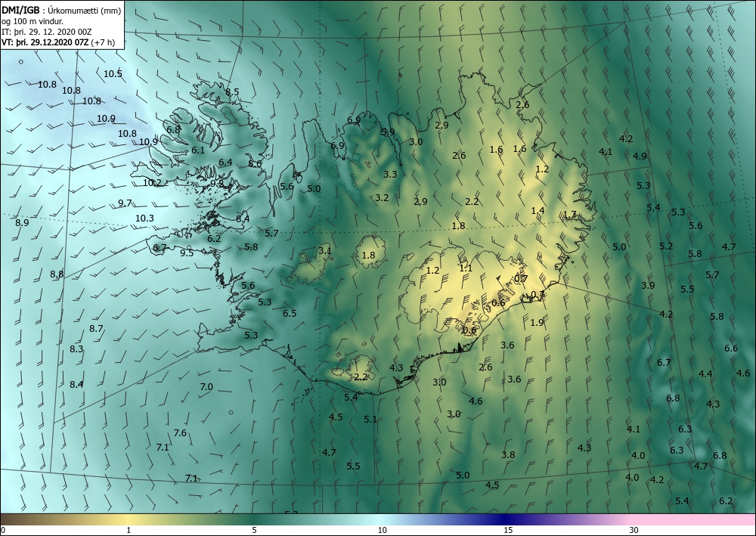Click the 10.5 precipitation value
This screenshot has height=536, width=756.
[x=113, y=74]
